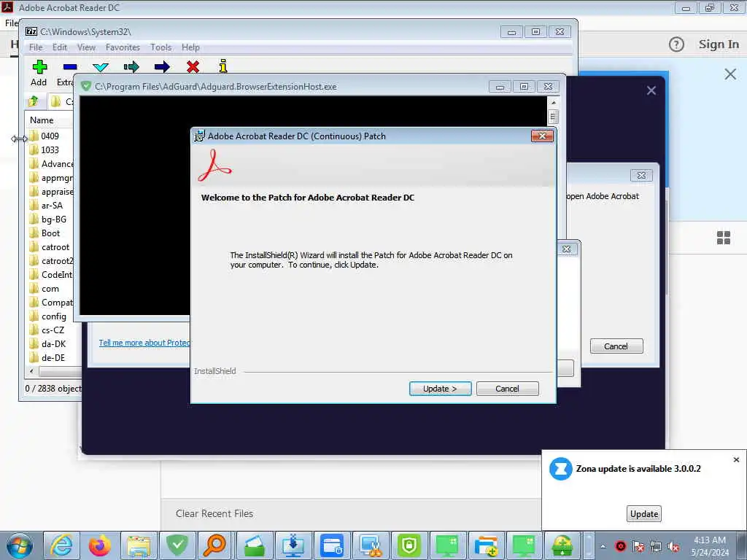Select the com folder in 7-Zip
The height and width of the screenshot is (560, 747).
pyautogui.click(x=44, y=289)
